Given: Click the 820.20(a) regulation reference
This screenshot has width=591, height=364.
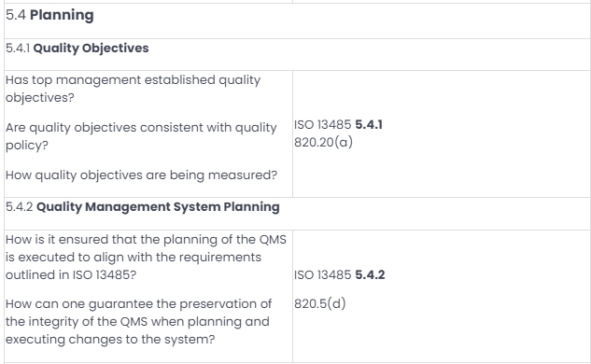Looking at the screenshot, I should point(323,143).
